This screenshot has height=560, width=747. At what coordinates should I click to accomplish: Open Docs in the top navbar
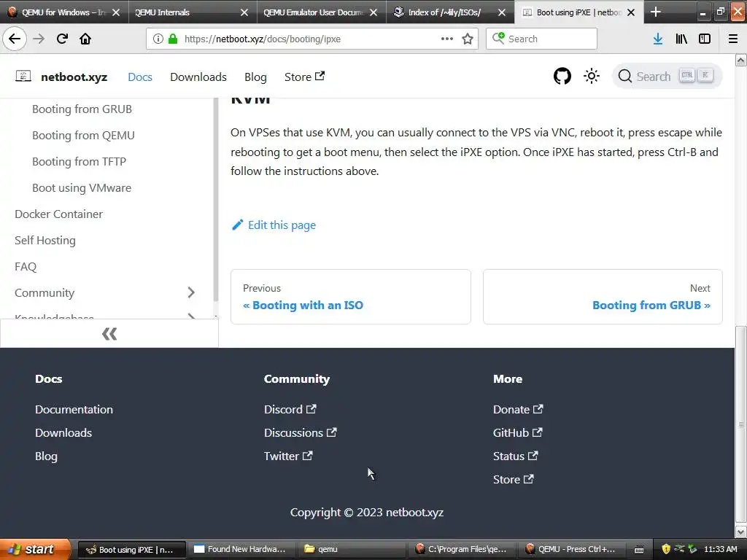[x=139, y=77]
